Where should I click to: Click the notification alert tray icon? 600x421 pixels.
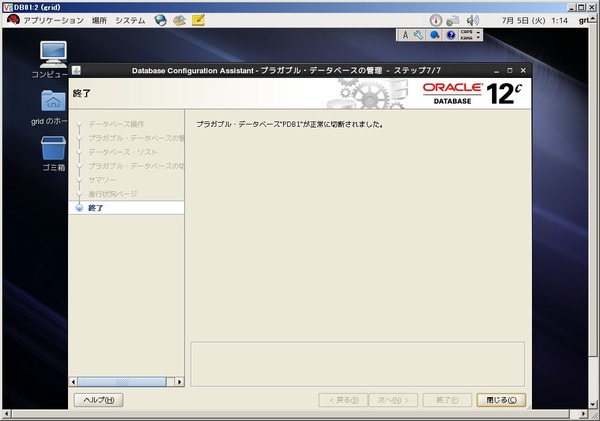(435, 20)
